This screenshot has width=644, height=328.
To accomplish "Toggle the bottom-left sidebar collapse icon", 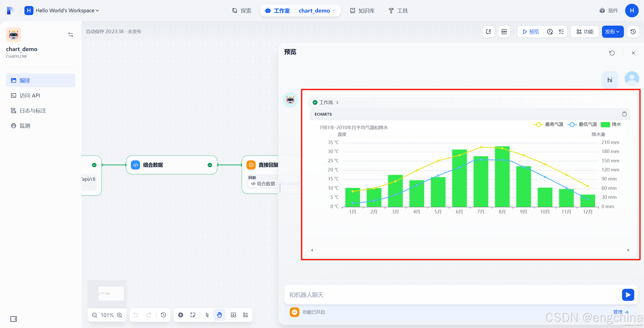I will click(14, 319).
